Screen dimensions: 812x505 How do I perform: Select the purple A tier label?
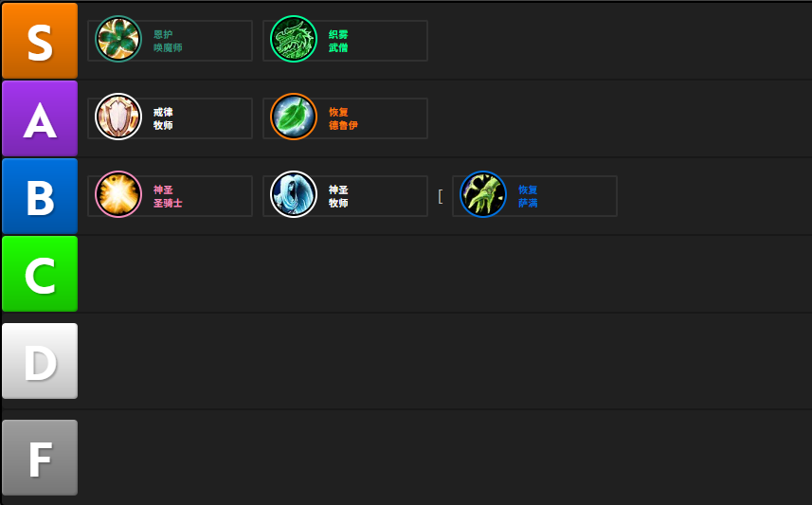pyautogui.click(x=40, y=118)
